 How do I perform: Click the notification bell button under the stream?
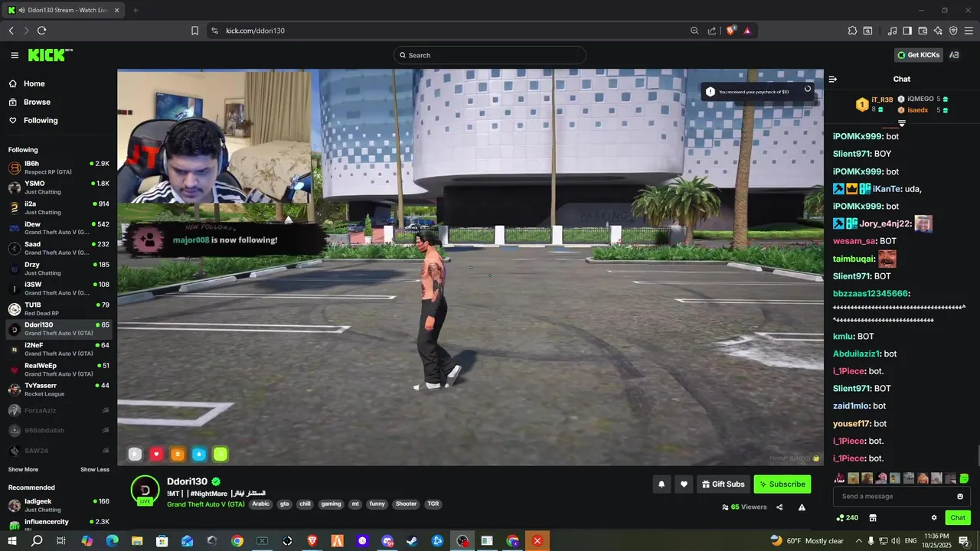click(x=661, y=484)
